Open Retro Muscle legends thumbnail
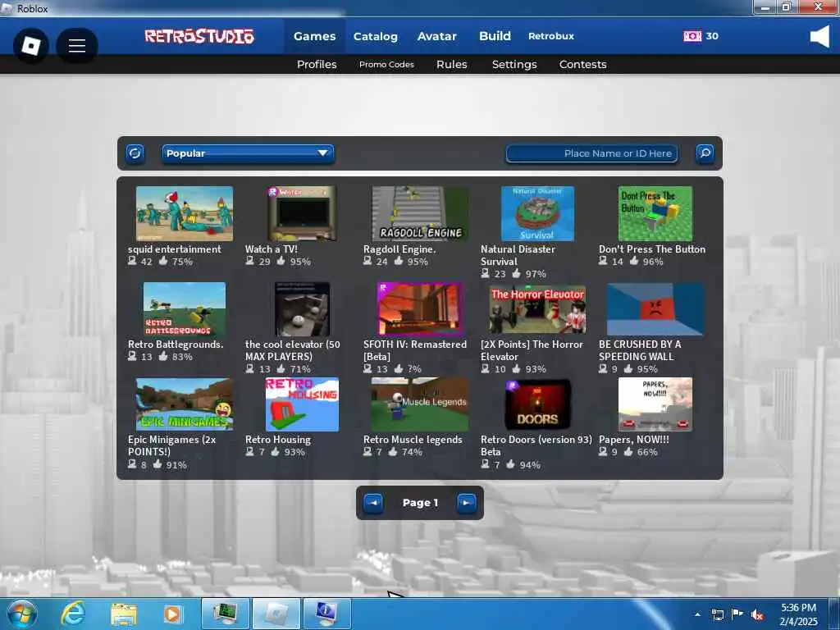Viewport: 840px width, 630px height. pyautogui.click(x=420, y=404)
